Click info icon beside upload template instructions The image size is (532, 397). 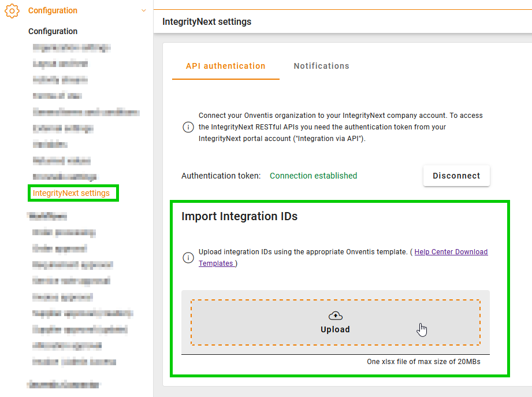point(188,258)
